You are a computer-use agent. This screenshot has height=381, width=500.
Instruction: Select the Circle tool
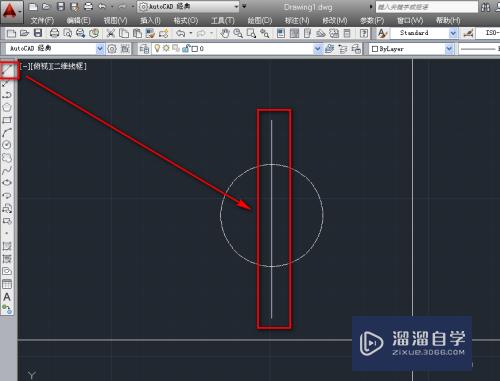pyautogui.click(x=7, y=145)
